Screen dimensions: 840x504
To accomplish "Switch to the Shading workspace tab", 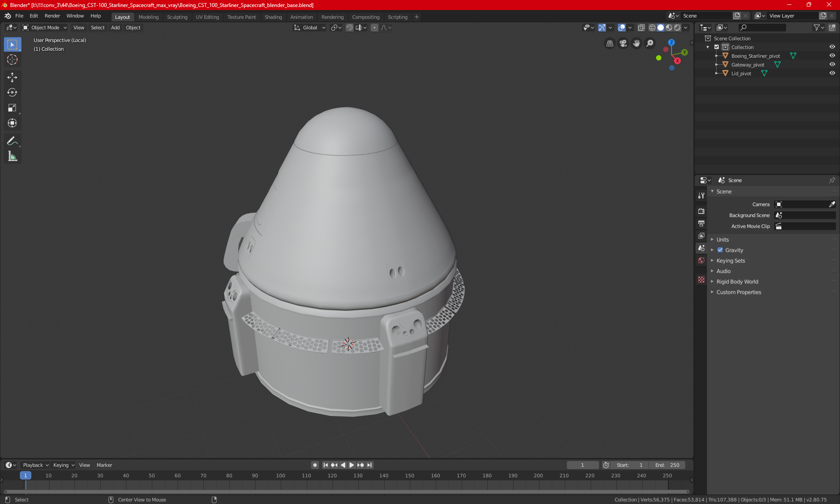I will 273,17.
